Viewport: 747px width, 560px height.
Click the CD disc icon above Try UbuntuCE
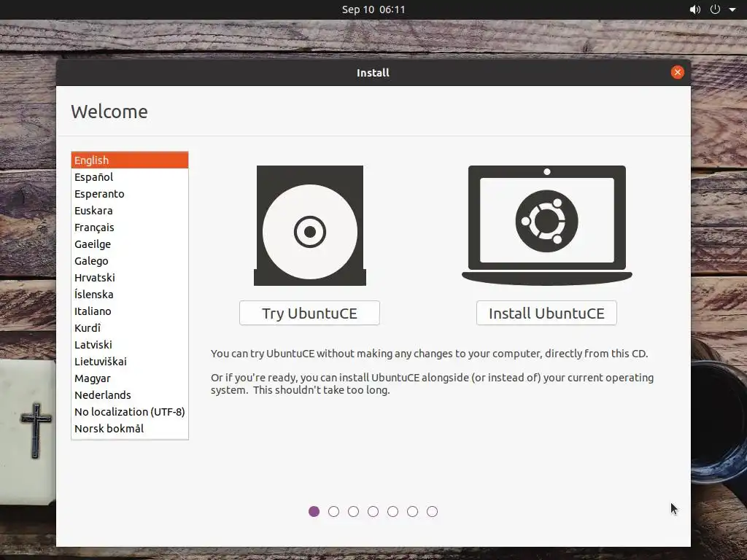(309, 225)
